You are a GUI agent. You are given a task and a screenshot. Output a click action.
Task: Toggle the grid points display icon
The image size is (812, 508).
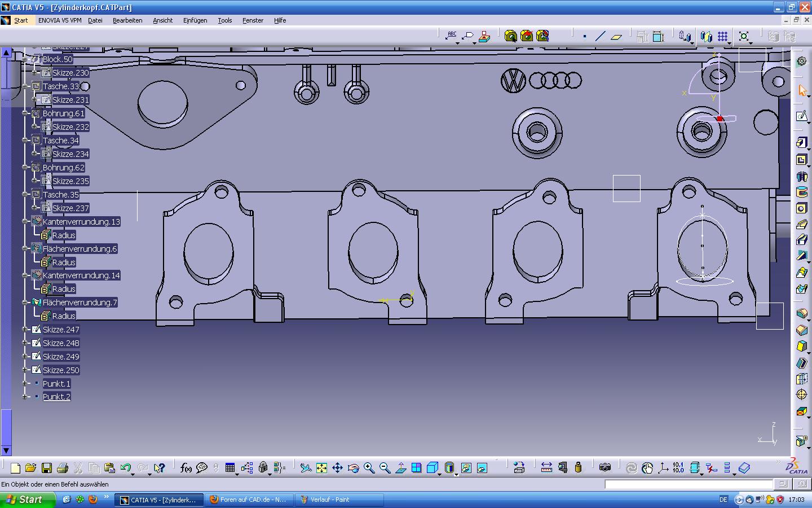[x=722, y=37]
